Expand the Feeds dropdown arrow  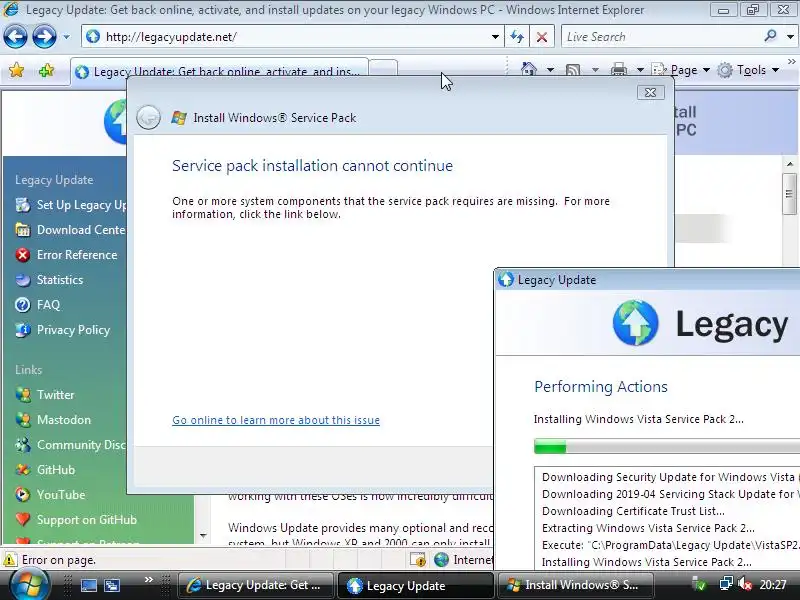point(595,70)
